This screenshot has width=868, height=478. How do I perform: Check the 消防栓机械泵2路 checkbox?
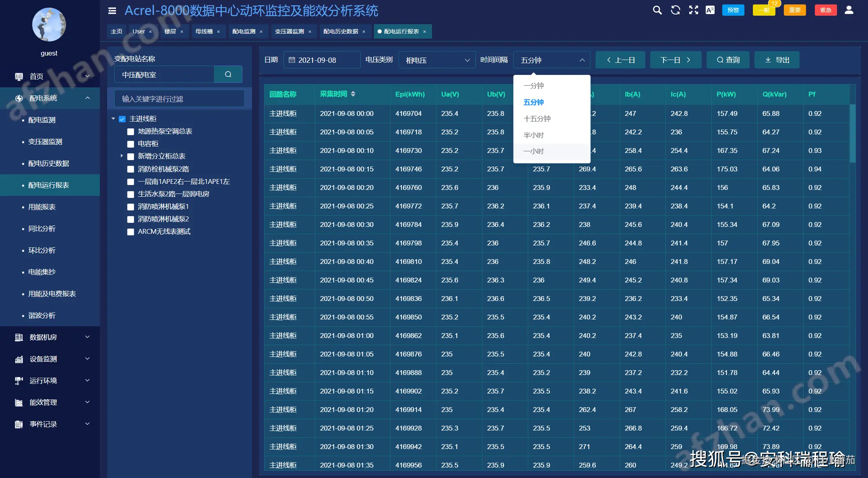pyautogui.click(x=130, y=169)
